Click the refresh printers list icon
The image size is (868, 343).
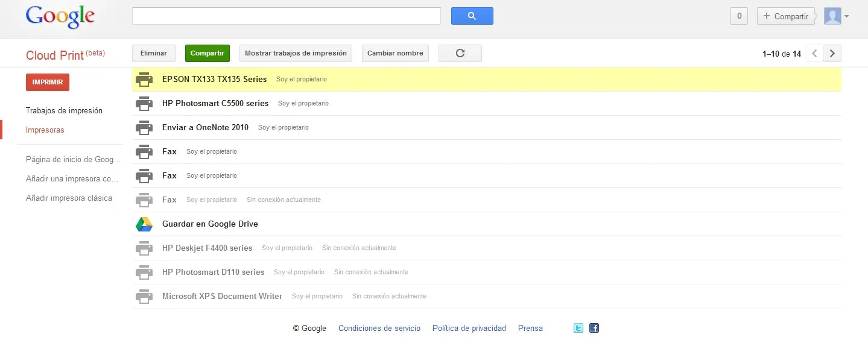pyautogui.click(x=460, y=53)
